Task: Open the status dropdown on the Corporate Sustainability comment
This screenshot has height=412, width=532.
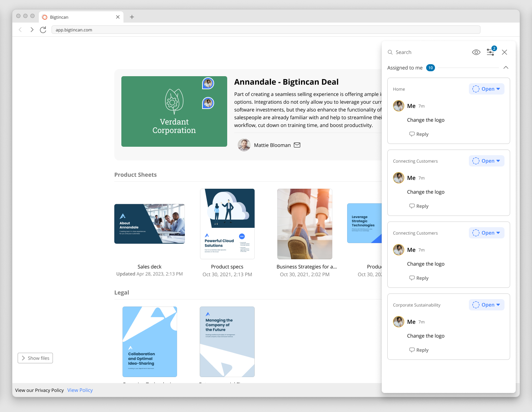Action: [x=486, y=305]
